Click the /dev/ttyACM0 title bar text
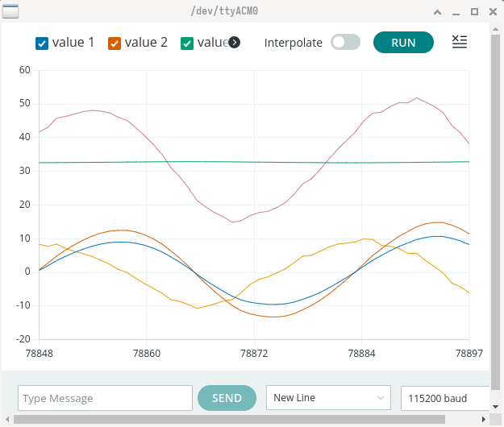 (x=252, y=11)
